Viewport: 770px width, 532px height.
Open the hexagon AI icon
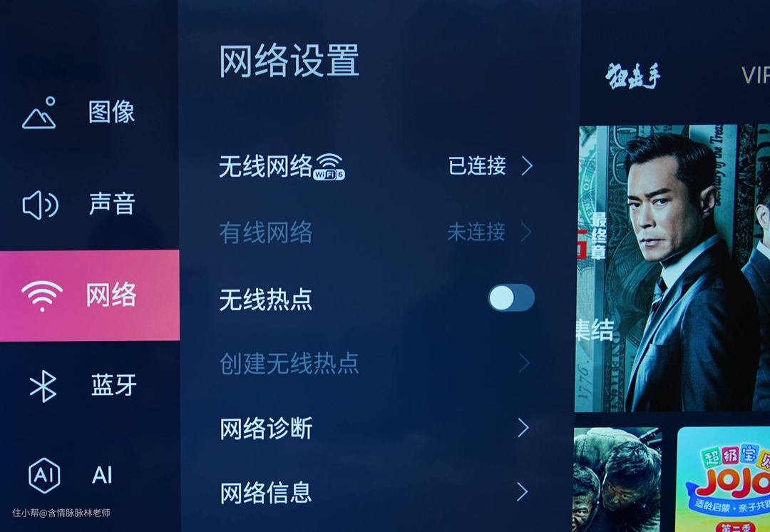point(44,475)
